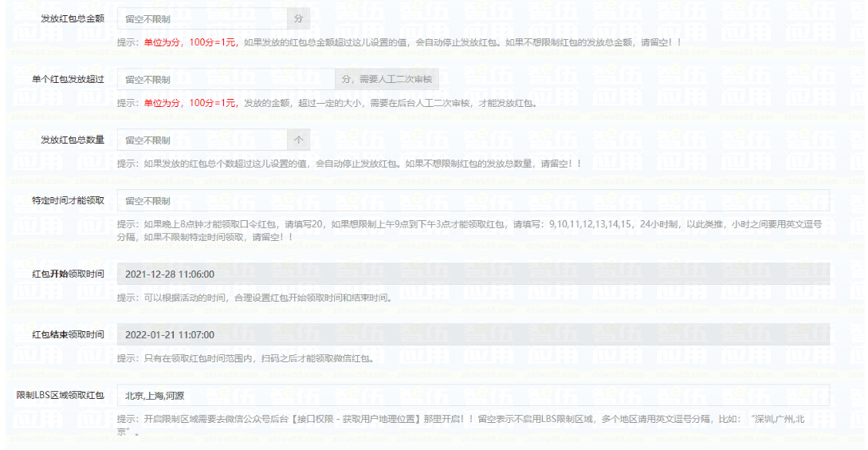The image size is (868, 450).
Task: Click the hint 合理设置红包开始领取时间和结束时间
Action: tap(255, 298)
